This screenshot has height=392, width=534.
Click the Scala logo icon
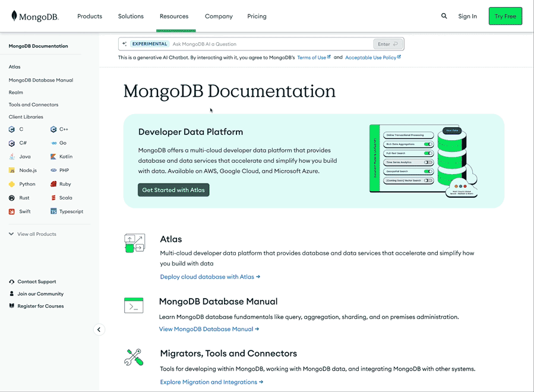click(53, 198)
